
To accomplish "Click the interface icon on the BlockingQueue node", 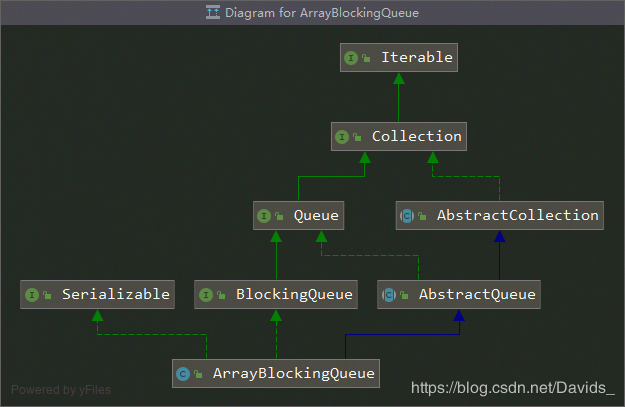I will pyautogui.click(x=206, y=295).
